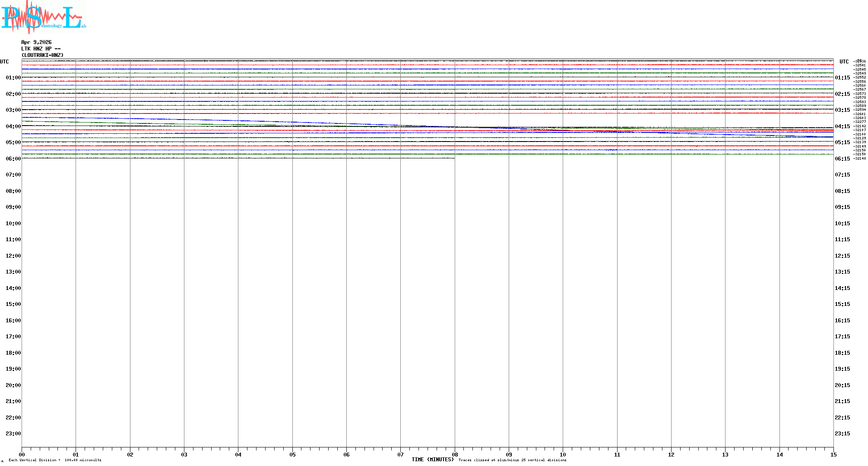Click the 03:15 label on right axis
This screenshot has height=466, width=868.
(842, 110)
